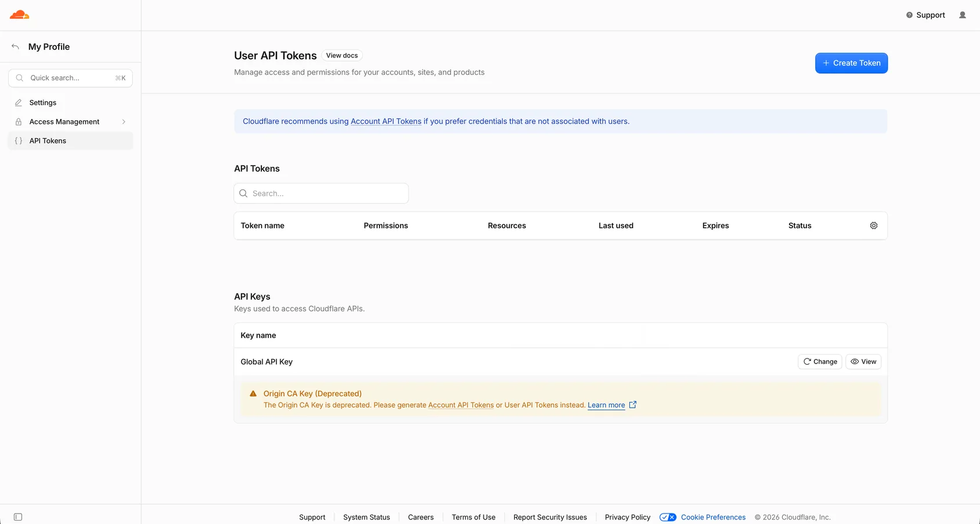Open the user account avatar icon
Viewport: 980px width, 524px height.
click(963, 15)
